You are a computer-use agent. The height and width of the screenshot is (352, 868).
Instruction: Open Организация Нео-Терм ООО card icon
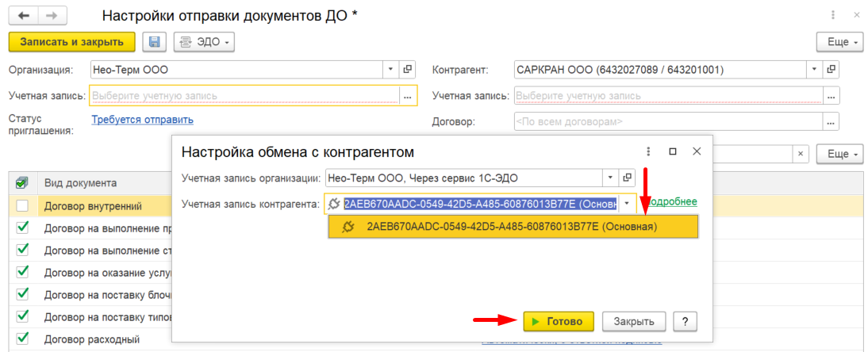pyautogui.click(x=408, y=69)
